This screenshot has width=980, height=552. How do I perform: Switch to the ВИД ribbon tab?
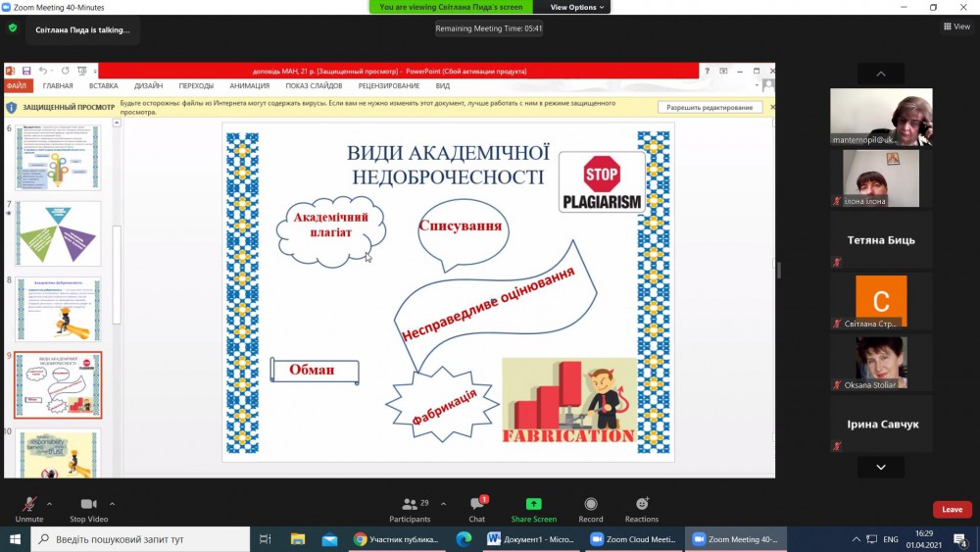click(443, 85)
